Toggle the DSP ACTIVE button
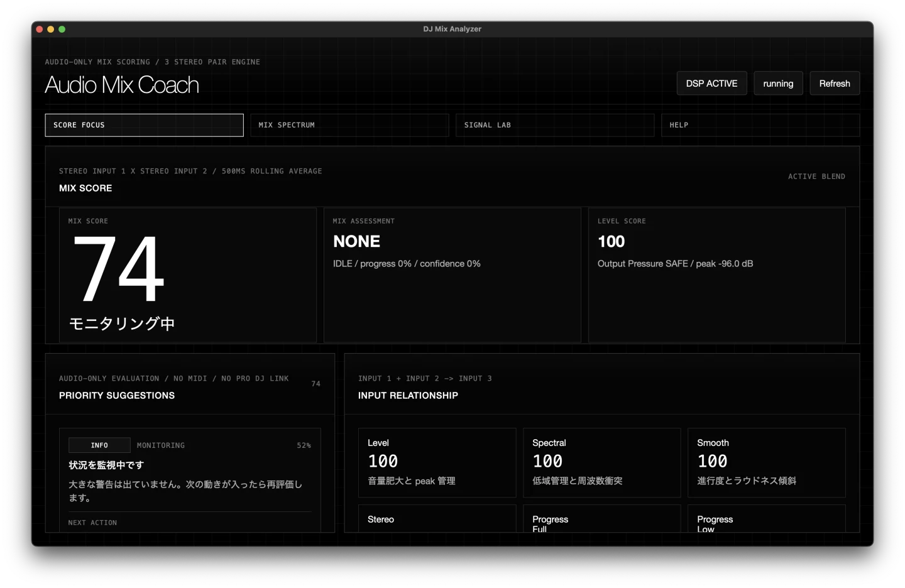The image size is (905, 588). pos(711,84)
